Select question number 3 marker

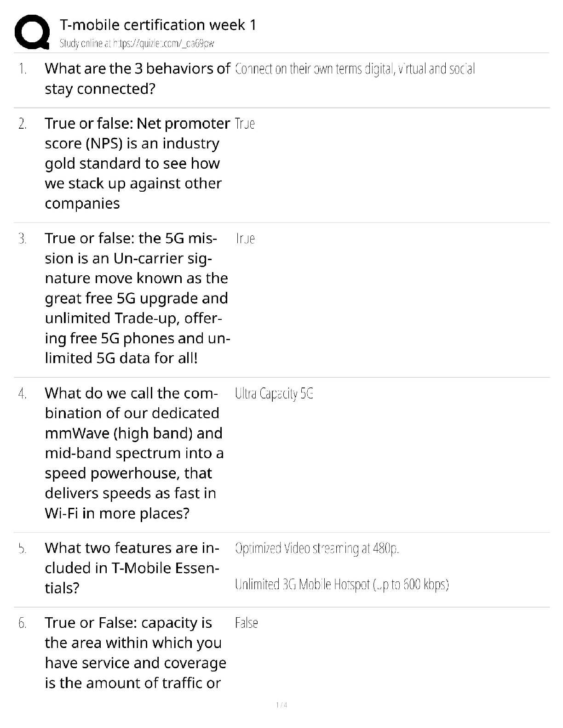click(23, 239)
